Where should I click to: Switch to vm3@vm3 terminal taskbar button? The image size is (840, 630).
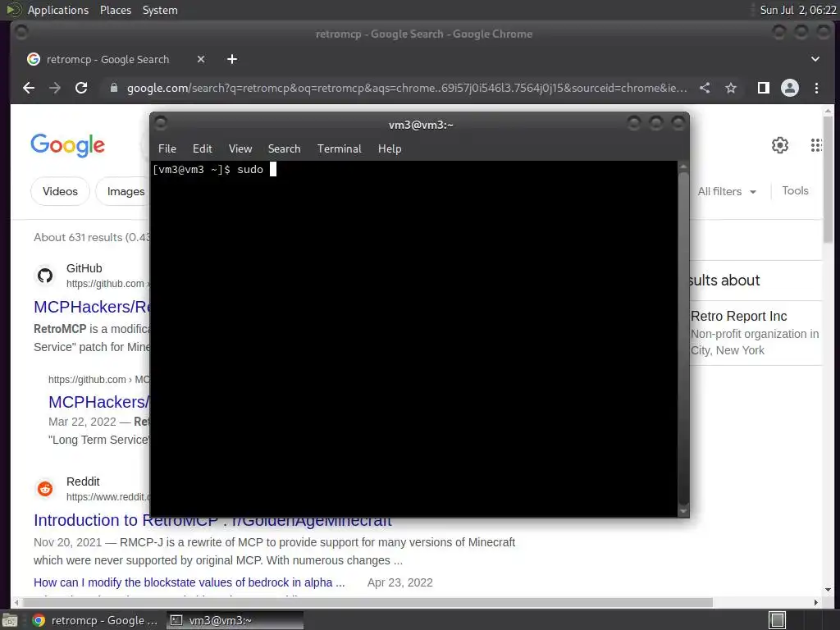point(235,620)
